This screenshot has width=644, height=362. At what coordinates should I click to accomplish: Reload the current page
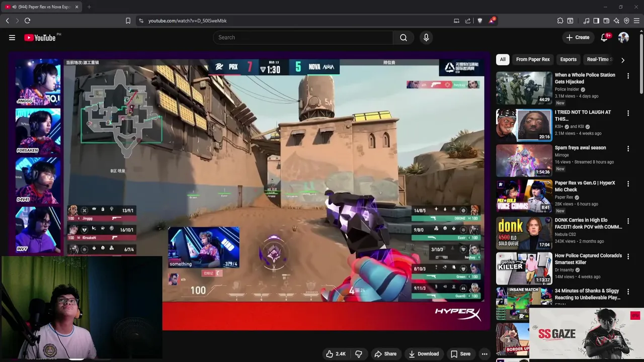point(27,21)
